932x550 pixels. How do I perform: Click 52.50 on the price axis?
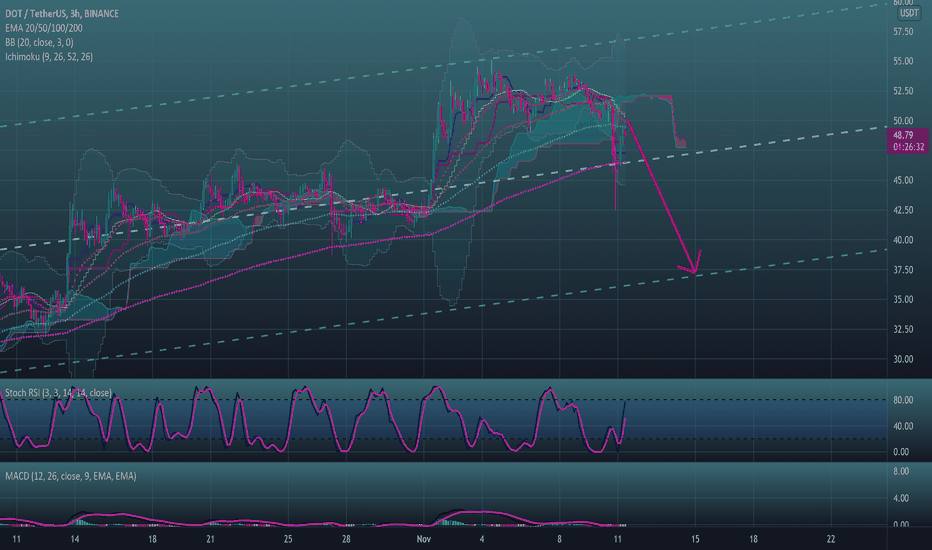point(903,91)
